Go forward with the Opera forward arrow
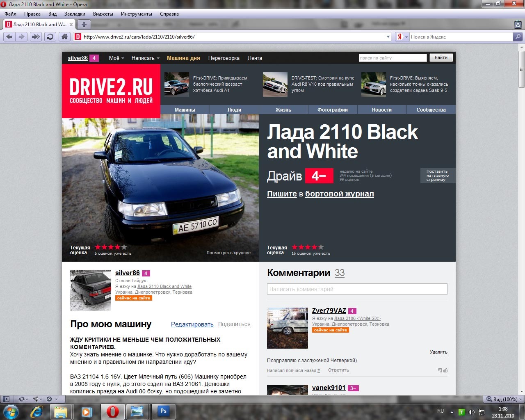Viewport: 525px width, 420px height. point(21,37)
